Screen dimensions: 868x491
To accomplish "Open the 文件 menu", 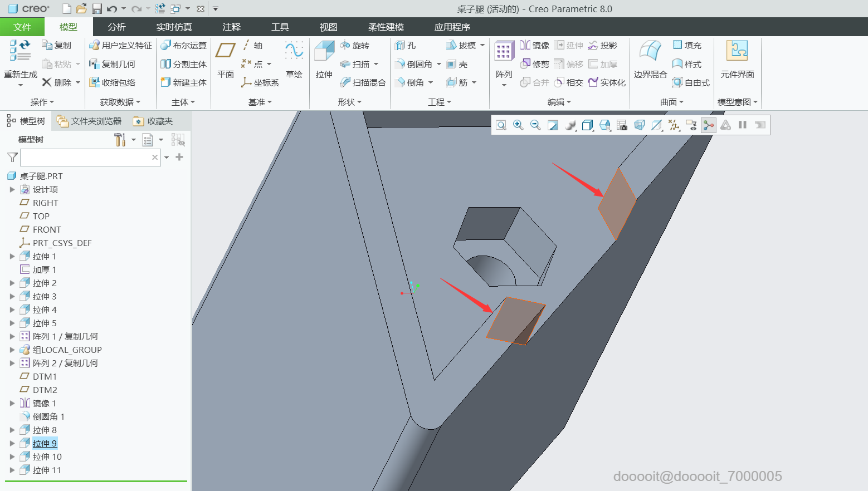I will (22, 27).
